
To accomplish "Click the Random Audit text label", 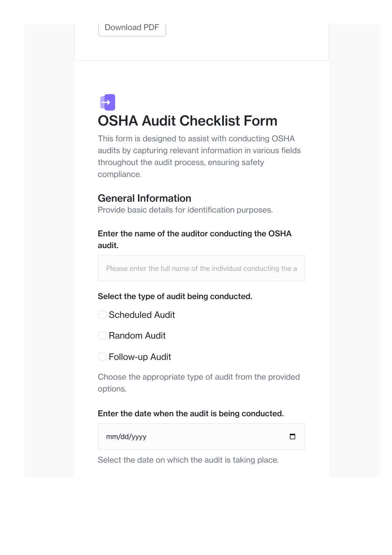I will coord(137,336).
